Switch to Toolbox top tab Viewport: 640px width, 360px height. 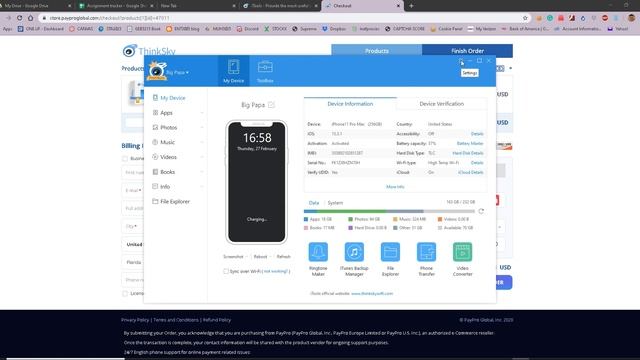coord(265,71)
